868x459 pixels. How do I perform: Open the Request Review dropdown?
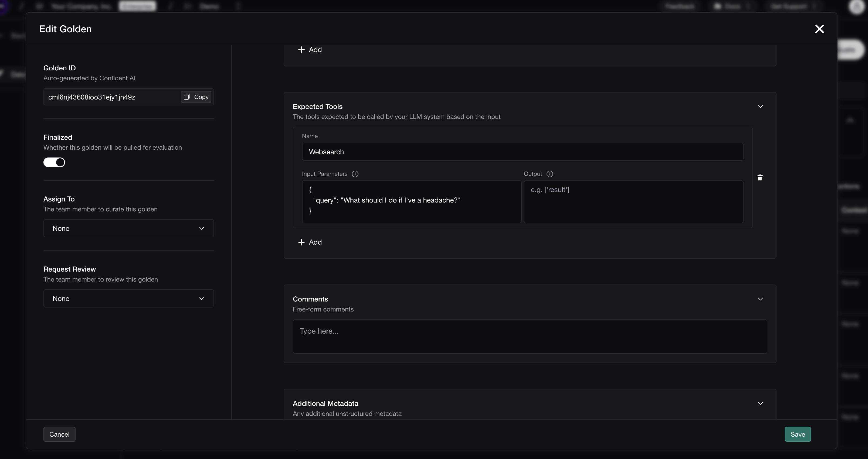[x=128, y=298]
